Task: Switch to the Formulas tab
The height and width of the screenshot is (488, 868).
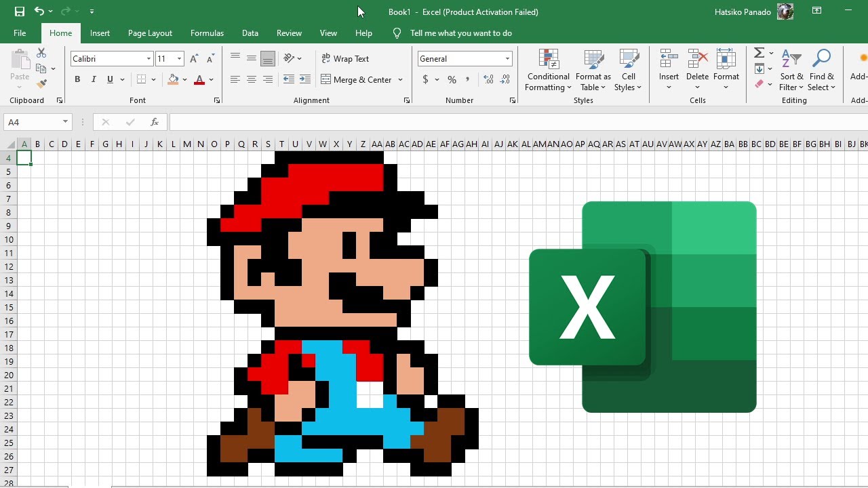Action: [x=207, y=33]
